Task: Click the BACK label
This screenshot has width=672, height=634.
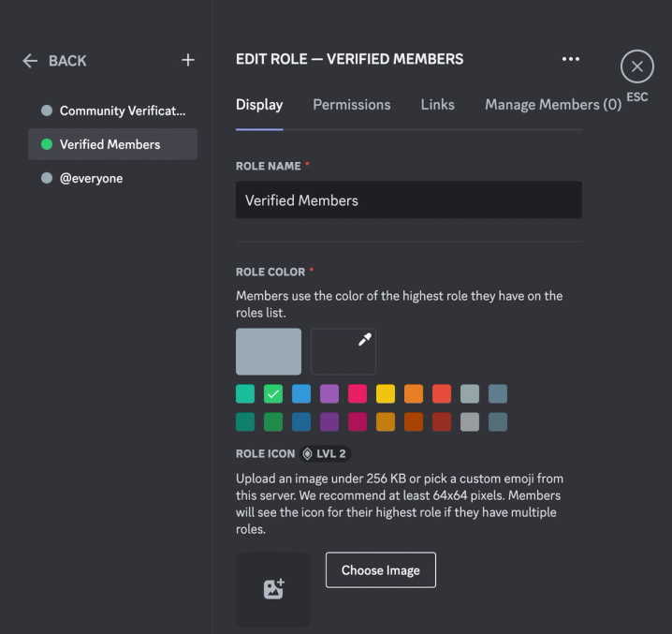Action: (x=67, y=61)
